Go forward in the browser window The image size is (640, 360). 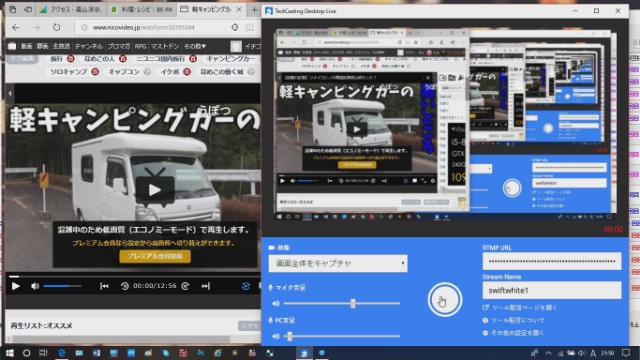[x=36, y=27]
